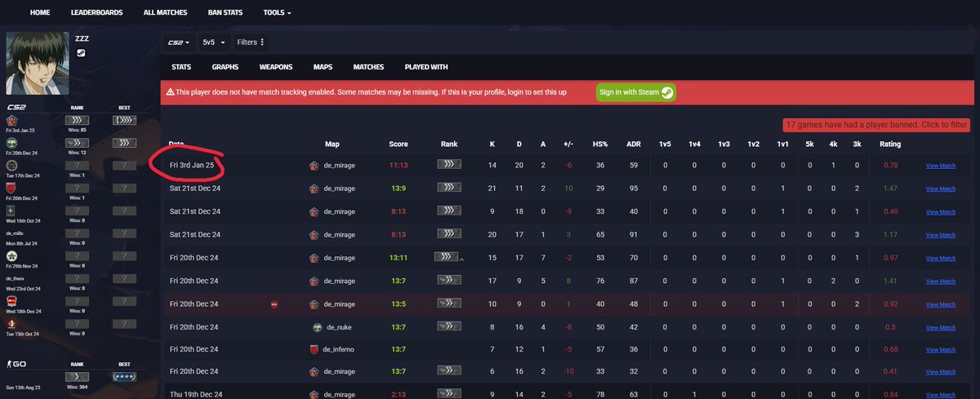Click the Premier icon dated Fri 3rd Jan 25 in sidebar
This screenshot has width=980, height=399.
pyautogui.click(x=13, y=121)
